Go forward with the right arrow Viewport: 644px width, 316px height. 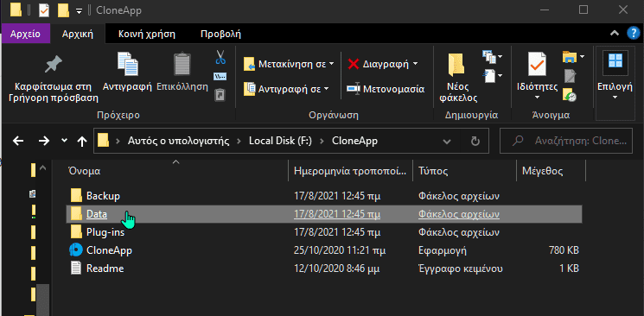pos(43,142)
